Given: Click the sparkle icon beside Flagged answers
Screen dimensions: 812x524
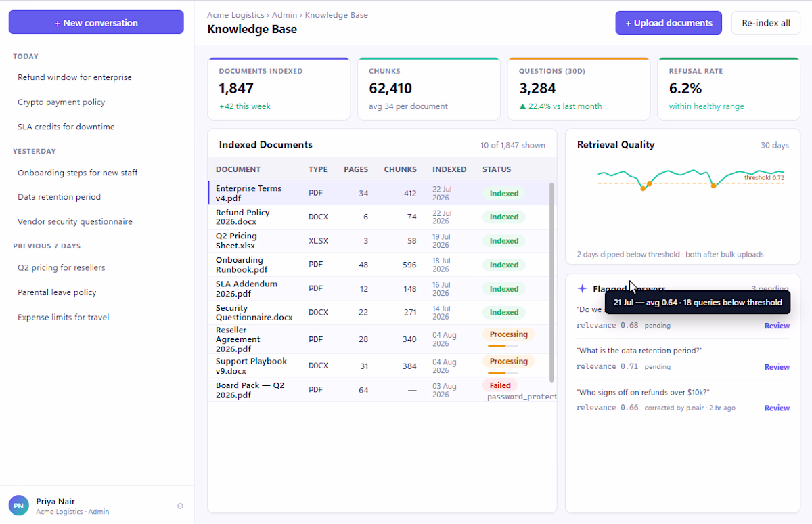Looking at the screenshot, I should coord(582,289).
